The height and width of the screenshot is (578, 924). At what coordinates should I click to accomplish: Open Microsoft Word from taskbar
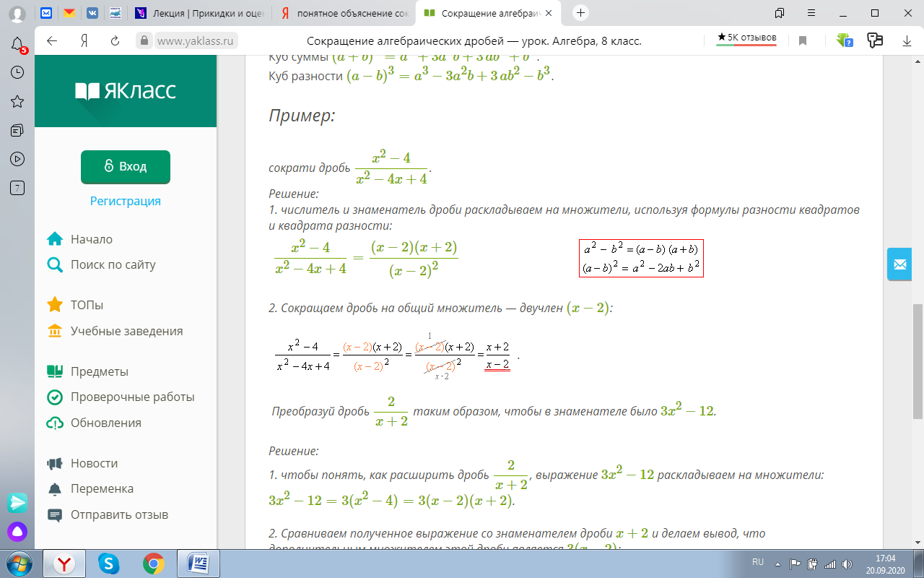198,563
